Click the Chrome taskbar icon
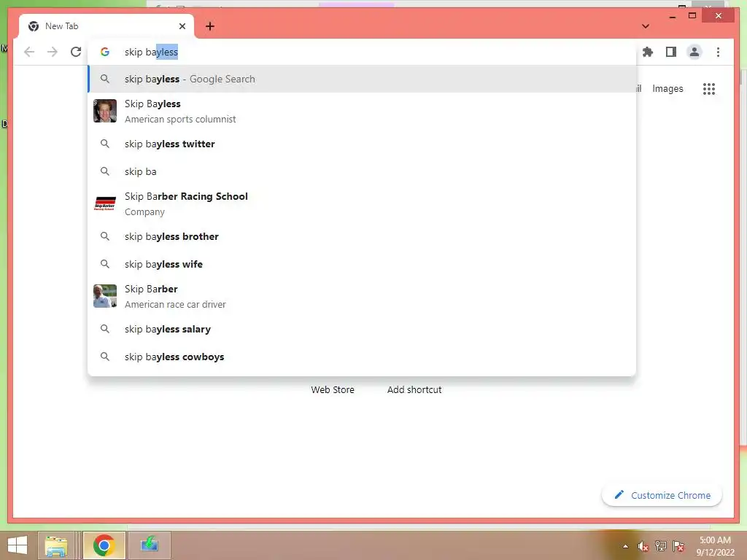747x560 pixels. [x=104, y=545]
